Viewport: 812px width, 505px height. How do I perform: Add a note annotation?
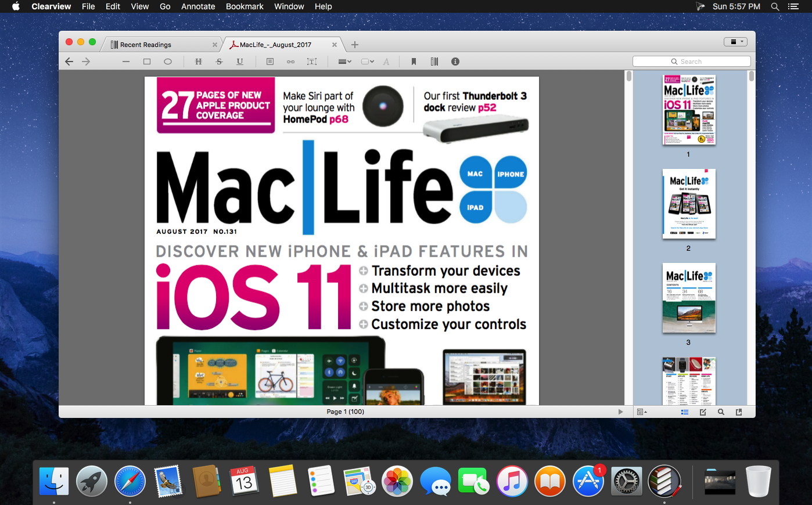point(270,62)
